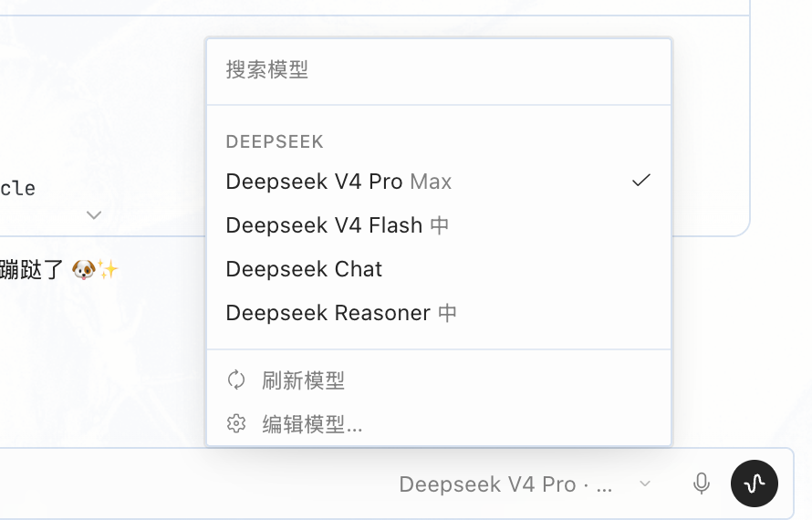Click the Max effort label on V4 Pro

tap(431, 182)
